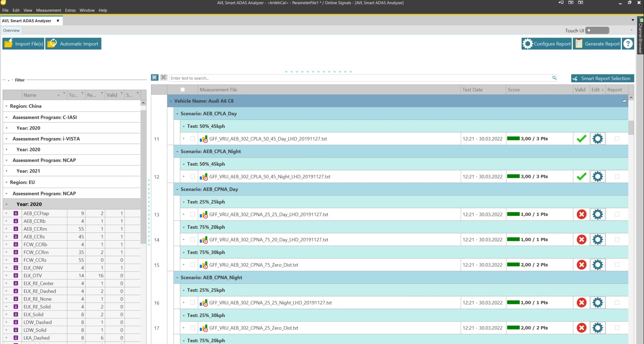Tick checkbox for CPNA_75_Zero_Dist file
Viewport: 644px width, 344px height.
[x=192, y=265]
